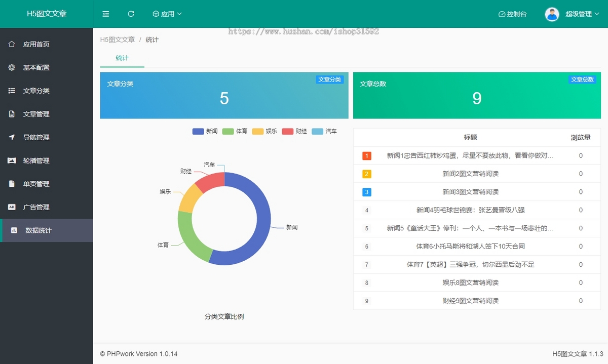Select the 统计 tab

pyautogui.click(x=122, y=58)
